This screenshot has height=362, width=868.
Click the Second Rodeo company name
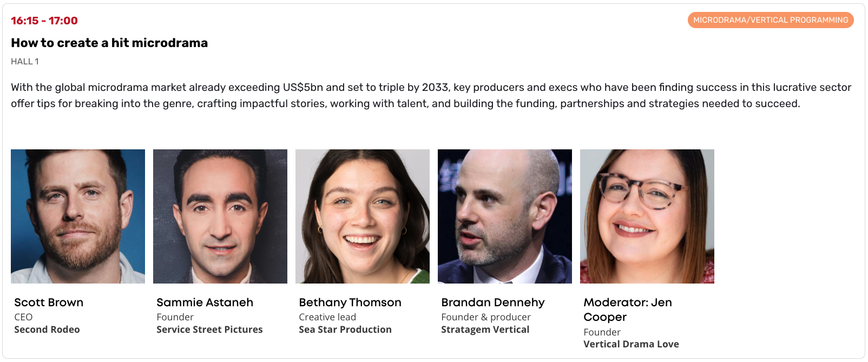[47, 330]
